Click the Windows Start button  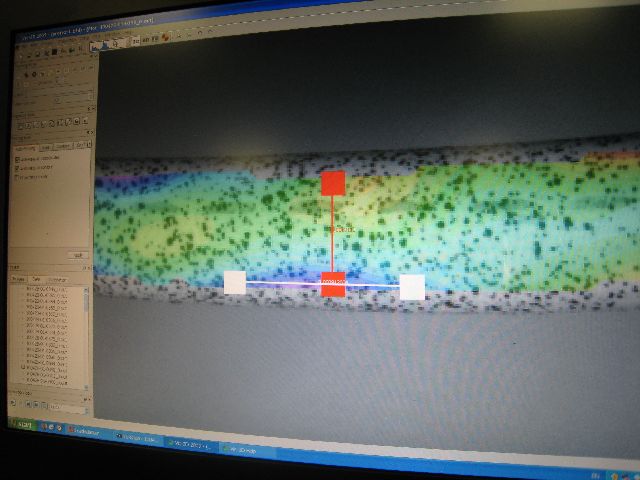22,424
